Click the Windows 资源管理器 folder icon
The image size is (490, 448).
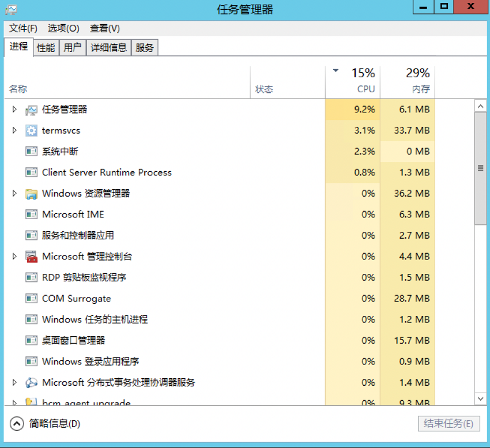tap(31, 194)
